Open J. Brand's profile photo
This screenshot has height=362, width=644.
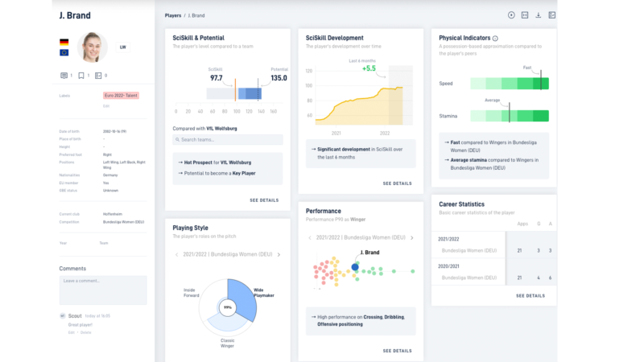click(92, 47)
